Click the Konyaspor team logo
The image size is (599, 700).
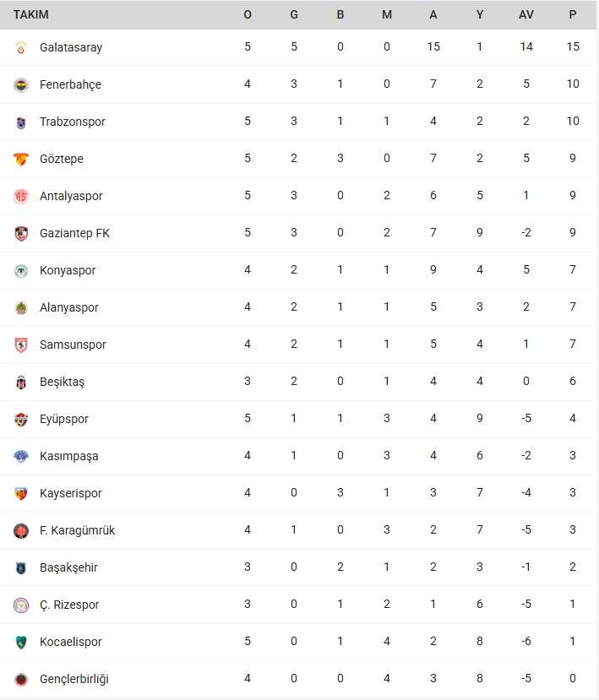21,271
